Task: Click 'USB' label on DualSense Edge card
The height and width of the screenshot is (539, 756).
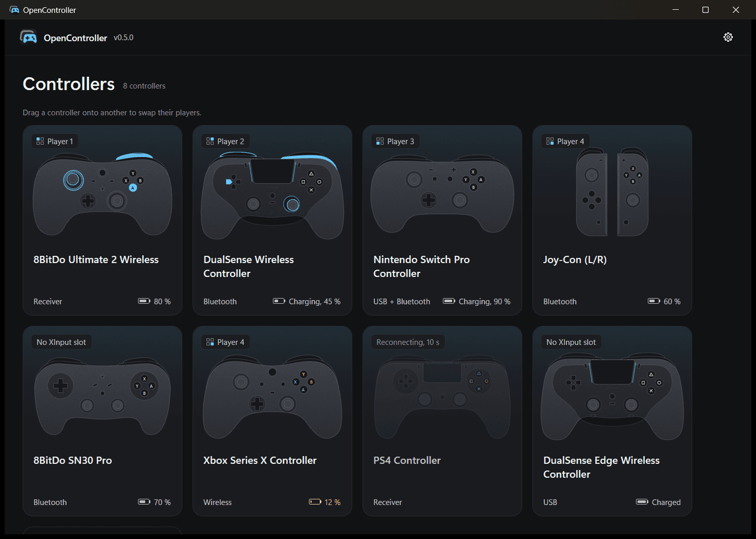Action: click(550, 502)
